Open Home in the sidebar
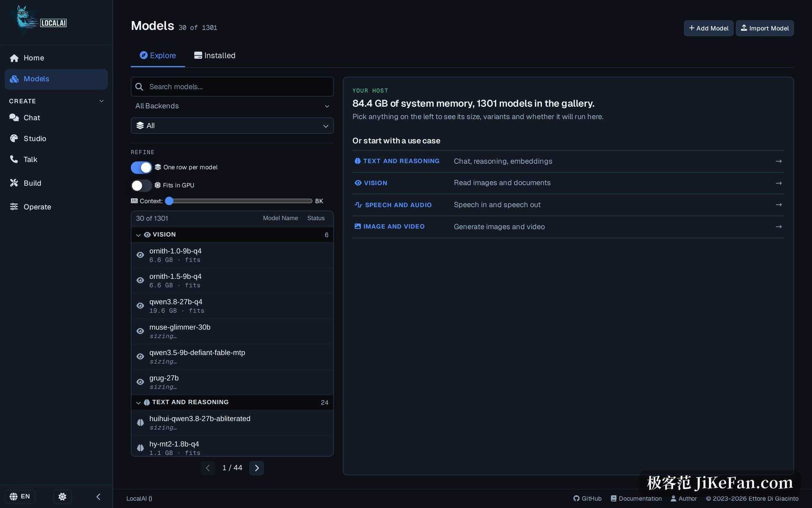Viewport: 812px width, 508px height. 56,58
